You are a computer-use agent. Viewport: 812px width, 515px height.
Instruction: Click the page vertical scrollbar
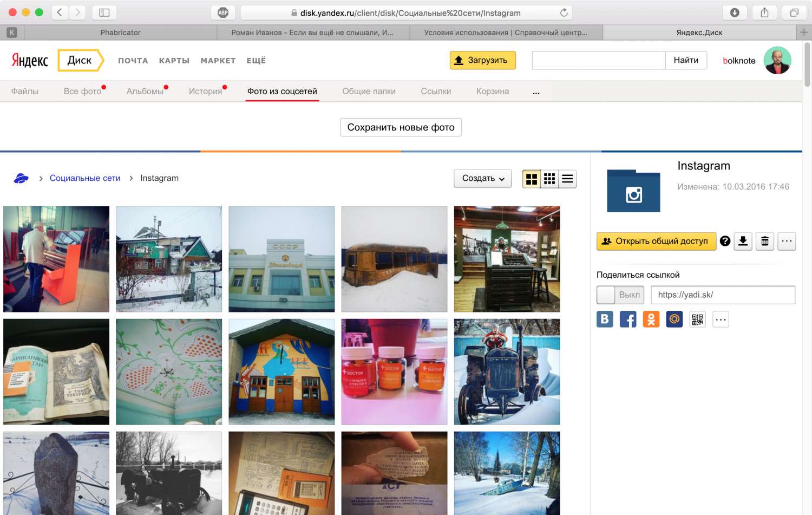tap(807, 64)
